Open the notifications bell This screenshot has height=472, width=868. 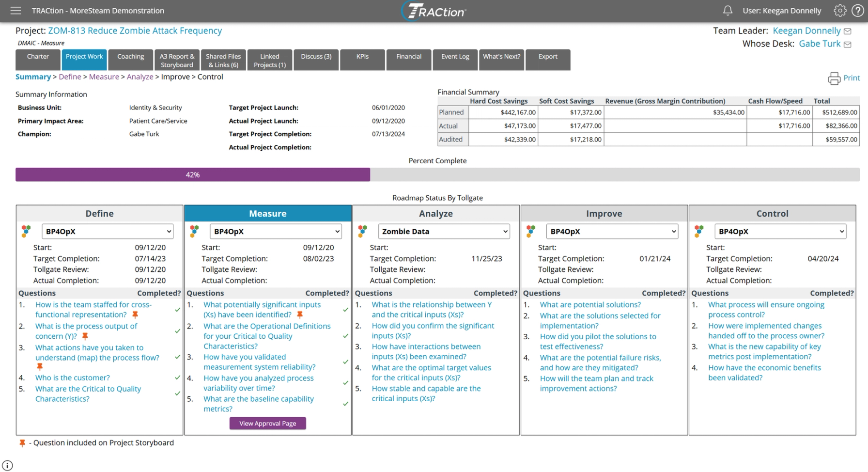pos(728,10)
